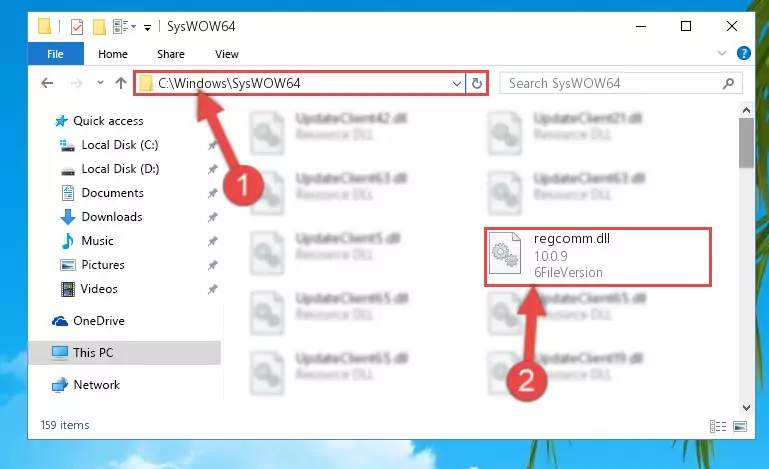Screen dimensions: 769x469
Task: Go up one folder level
Action: tap(121, 83)
